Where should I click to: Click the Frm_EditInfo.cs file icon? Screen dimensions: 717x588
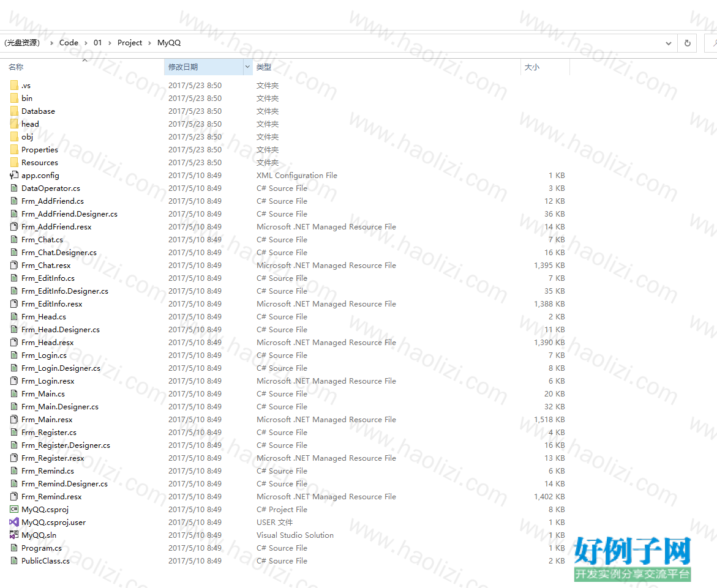[14, 278]
